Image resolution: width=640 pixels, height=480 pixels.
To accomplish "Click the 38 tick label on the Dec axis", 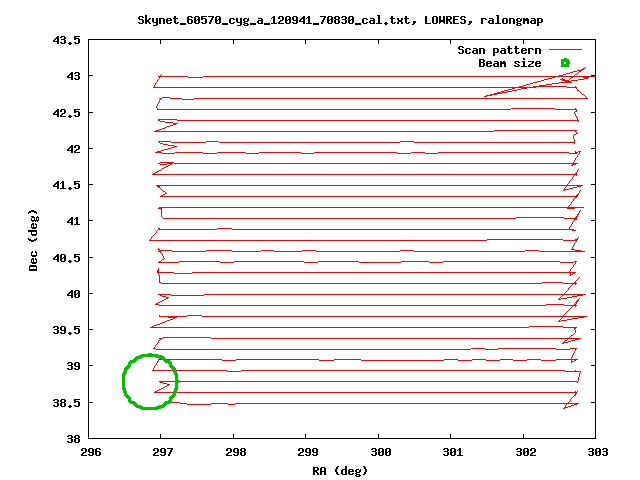I will tap(73, 439).
